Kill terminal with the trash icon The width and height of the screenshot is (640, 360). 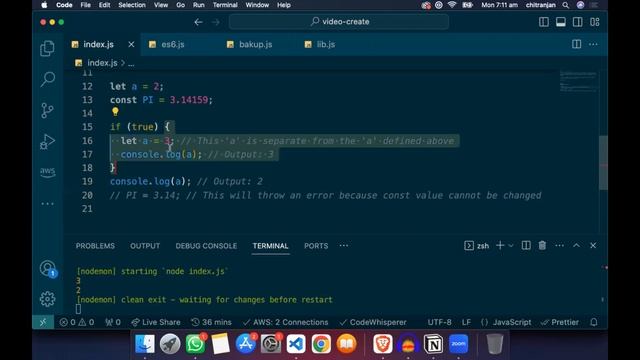pos(542,245)
